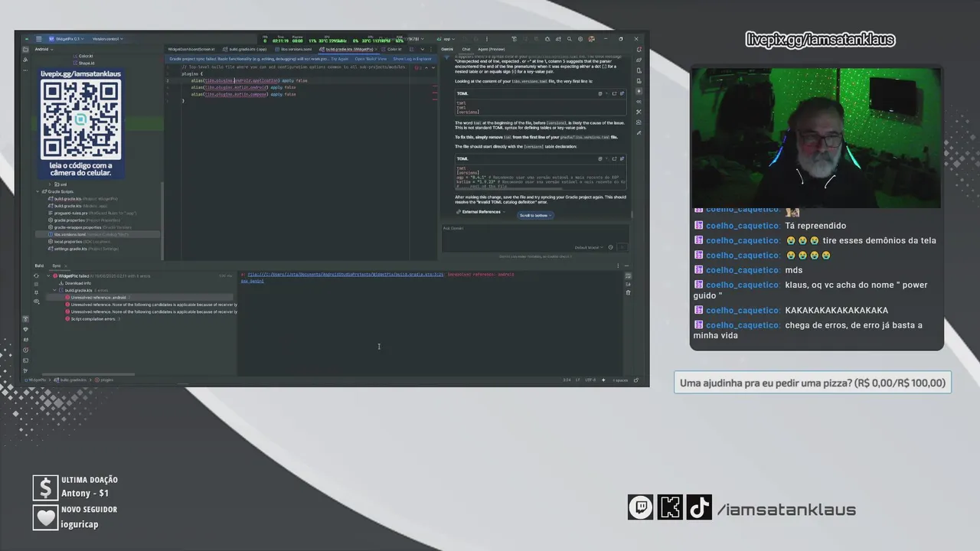Expand External References section
Screen dimensions: 980x551
[x=481, y=212]
